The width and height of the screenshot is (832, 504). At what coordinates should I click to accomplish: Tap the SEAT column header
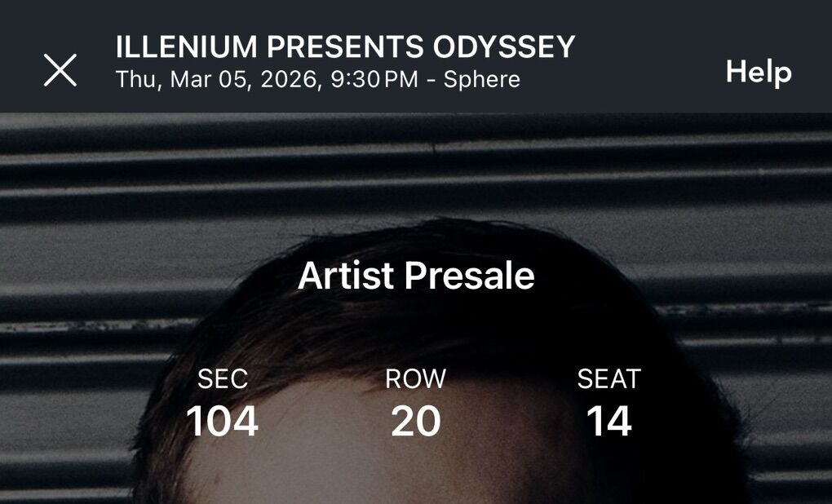(608, 378)
